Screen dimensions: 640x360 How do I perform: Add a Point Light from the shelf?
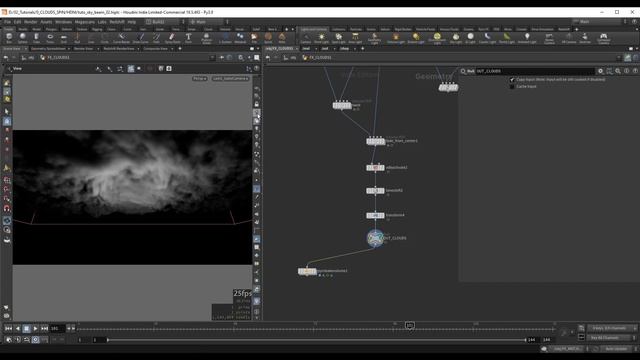click(321, 38)
